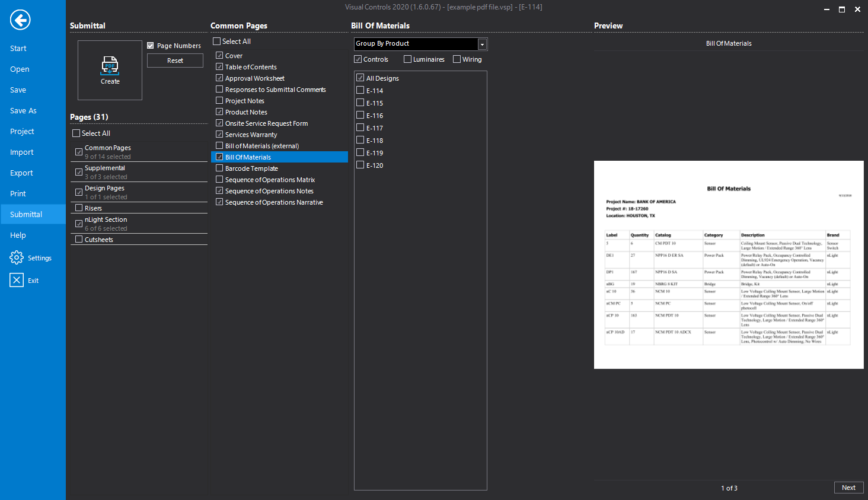Toggle the Design Pages section checkbox
Viewport: 868px width, 500px height.
tap(79, 192)
